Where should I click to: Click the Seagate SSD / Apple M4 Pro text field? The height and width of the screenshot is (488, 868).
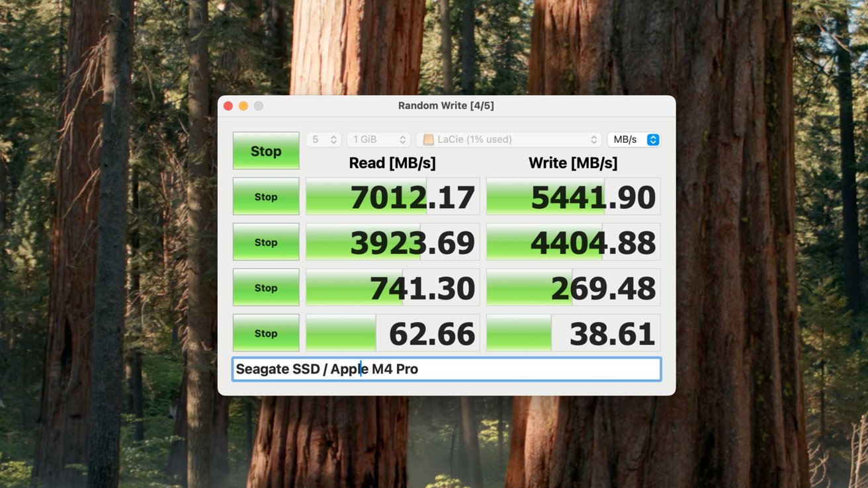click(x=447, y=369)
